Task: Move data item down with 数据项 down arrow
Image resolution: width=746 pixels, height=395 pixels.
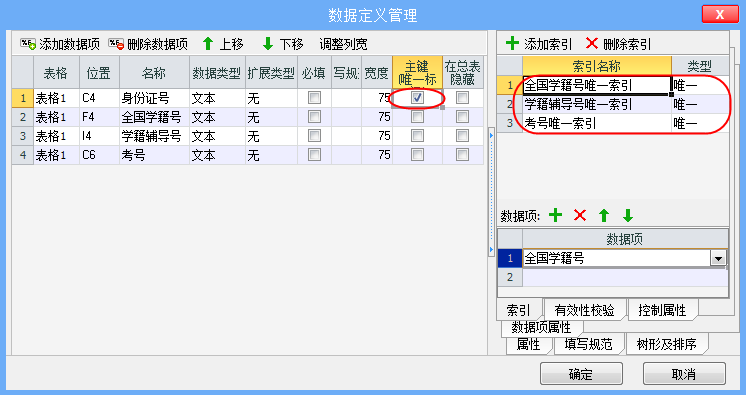Action: click(628, 215)
